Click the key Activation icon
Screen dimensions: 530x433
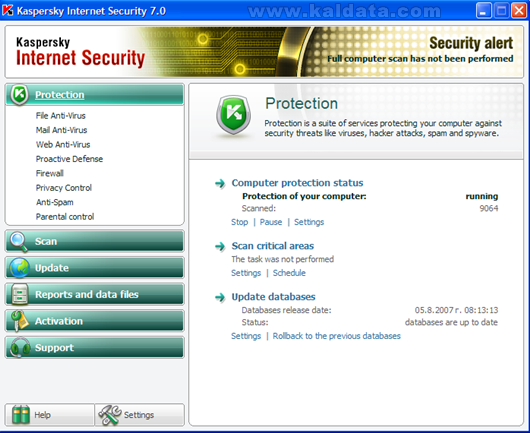click(19, 321)
